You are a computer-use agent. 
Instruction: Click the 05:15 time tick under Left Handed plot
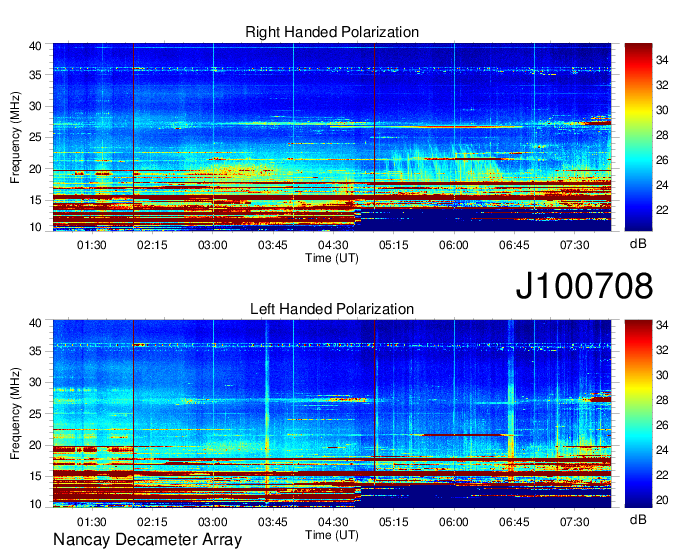click(x=393, y=522)
